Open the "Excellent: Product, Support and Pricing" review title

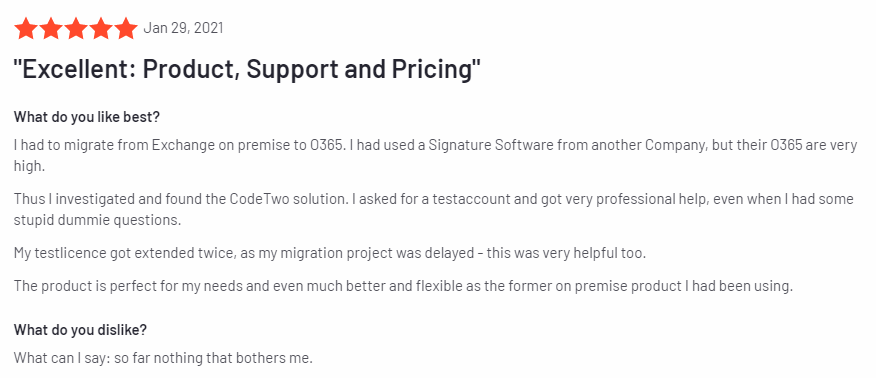pyautogui.click(x=247, y=70)
